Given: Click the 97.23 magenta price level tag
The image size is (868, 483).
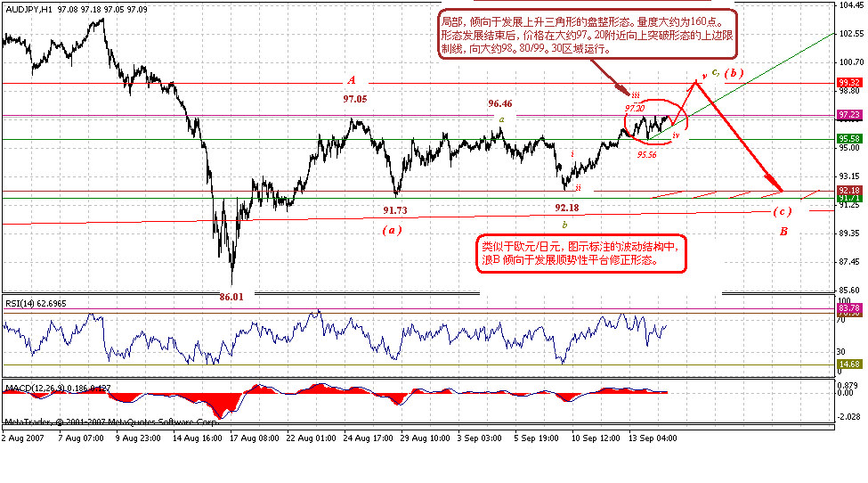Looking at the screenshot, I should pyautogui.click(x=849, y=115).
